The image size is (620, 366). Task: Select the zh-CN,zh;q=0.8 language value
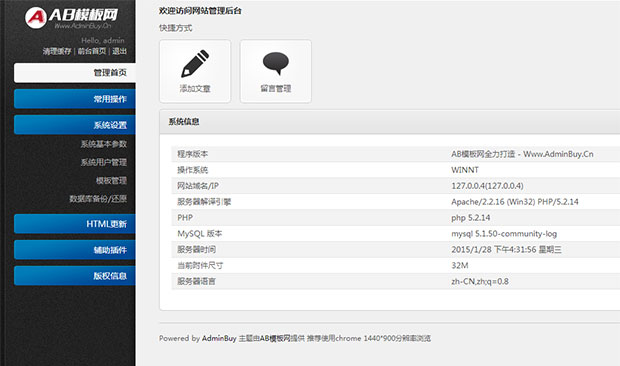click(480, 281)
